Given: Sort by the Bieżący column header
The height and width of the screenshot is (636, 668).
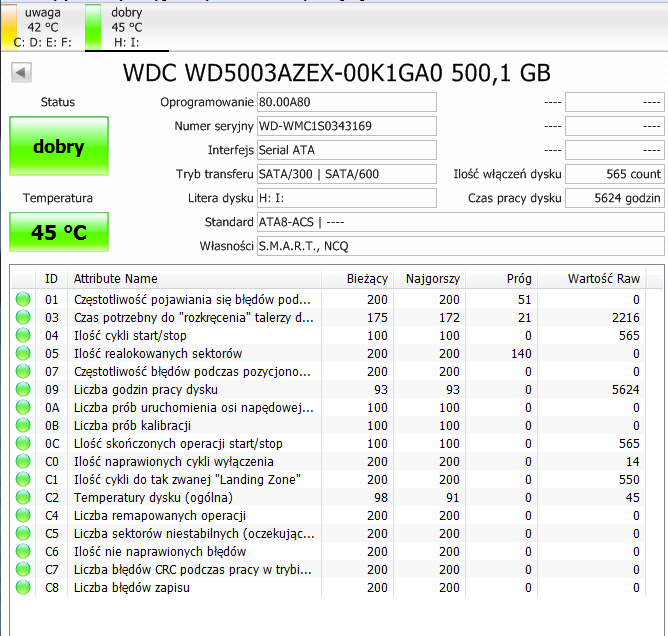Looking at the screenshot, I should 357,279.
